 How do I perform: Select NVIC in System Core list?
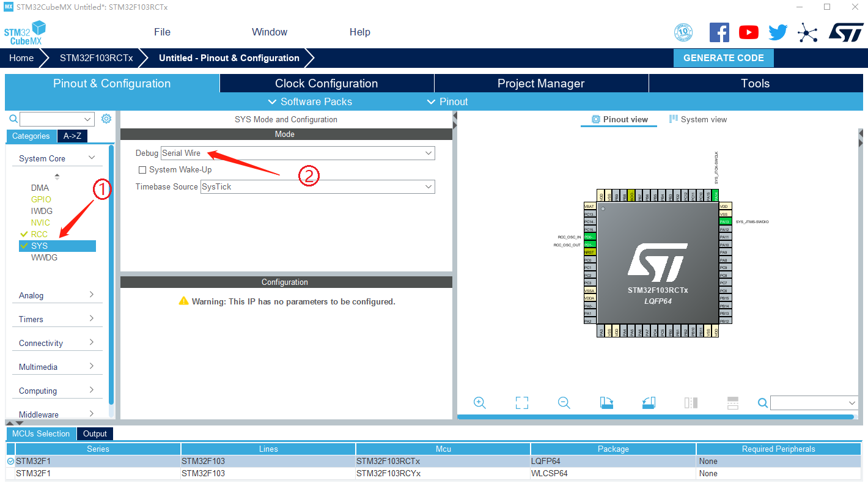click(x=40, y=223)
